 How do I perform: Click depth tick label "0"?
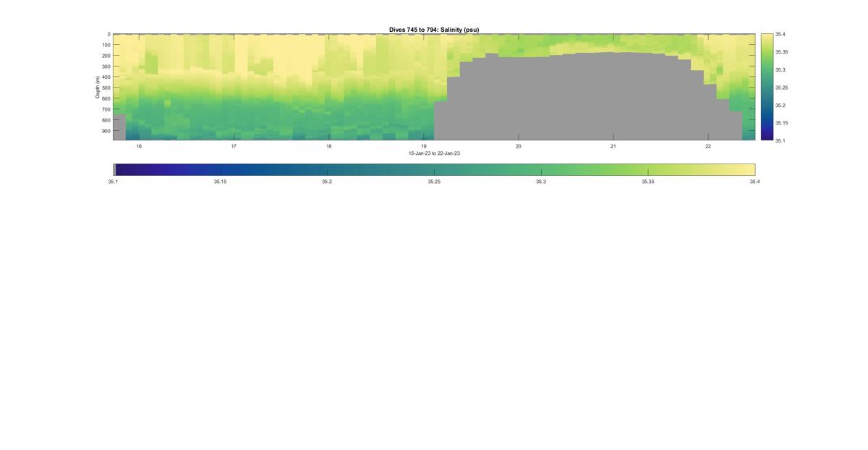click(109, 34)
